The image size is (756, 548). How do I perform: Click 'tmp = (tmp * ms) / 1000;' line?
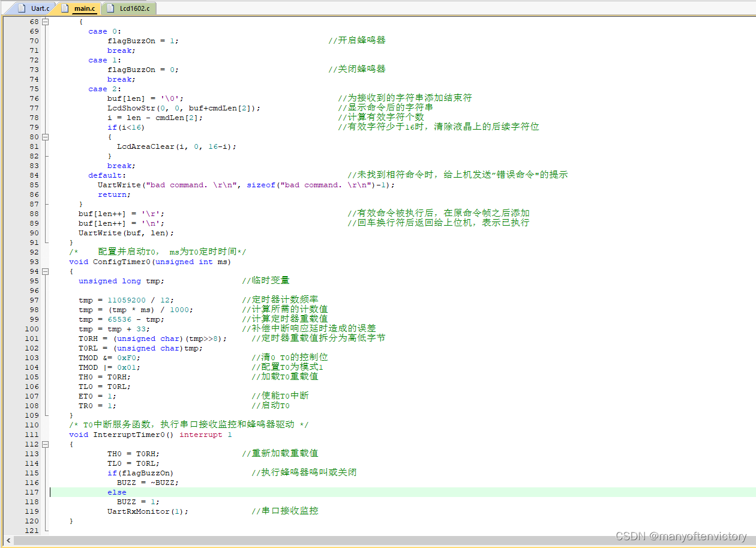pos(136,310)
